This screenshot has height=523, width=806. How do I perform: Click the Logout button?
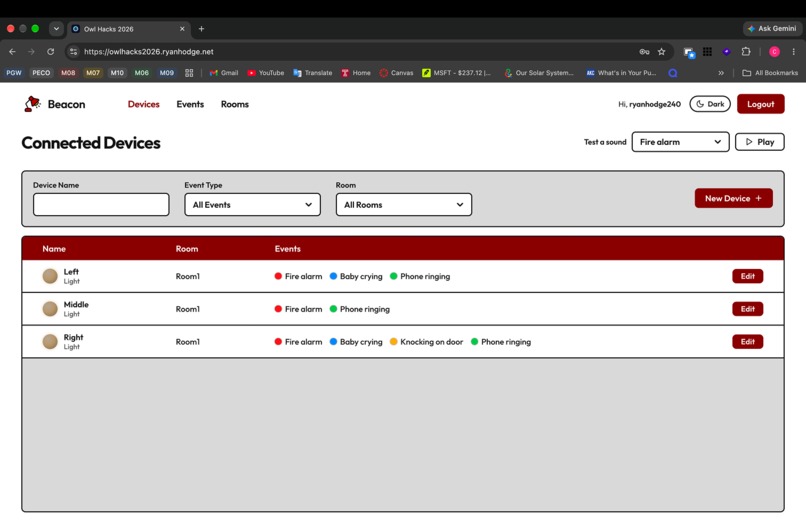[x=760, y=104]
